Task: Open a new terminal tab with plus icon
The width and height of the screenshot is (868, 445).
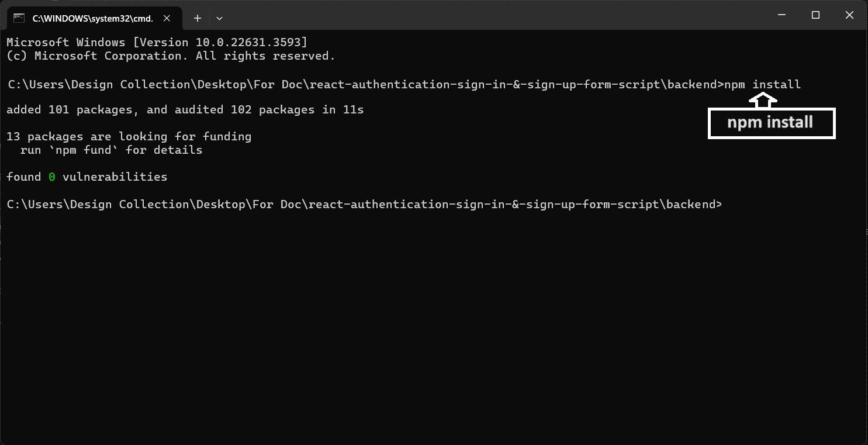Action: pyautogui.click(x=198, y=18)
